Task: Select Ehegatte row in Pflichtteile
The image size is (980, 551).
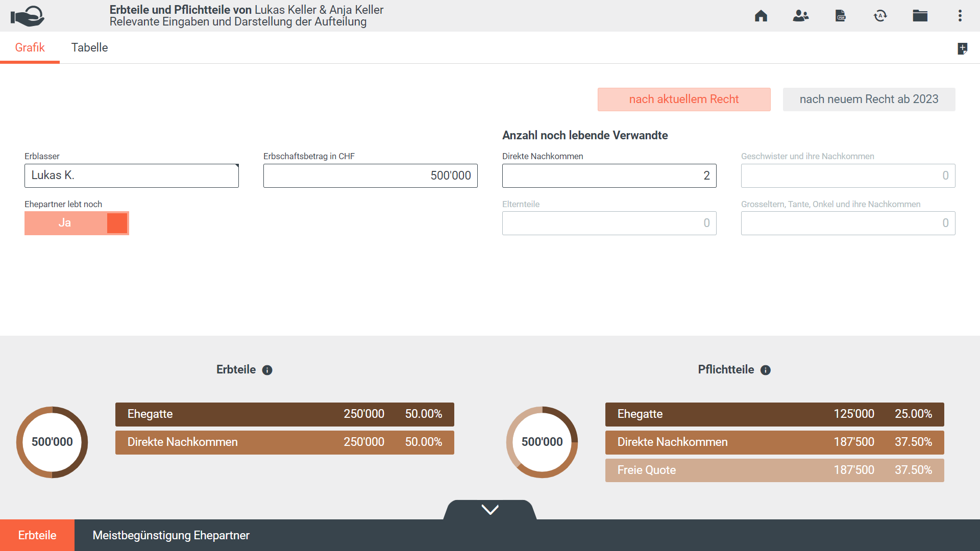Action: coord(775,414)
